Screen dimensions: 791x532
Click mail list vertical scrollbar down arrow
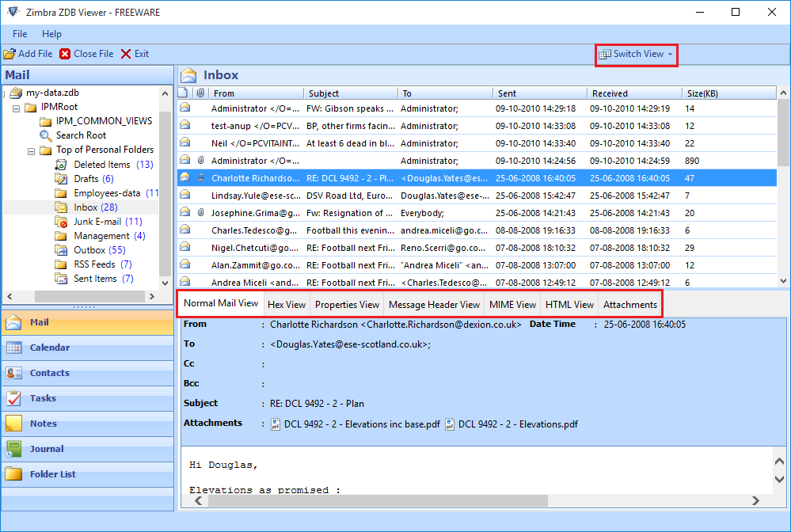783,281
